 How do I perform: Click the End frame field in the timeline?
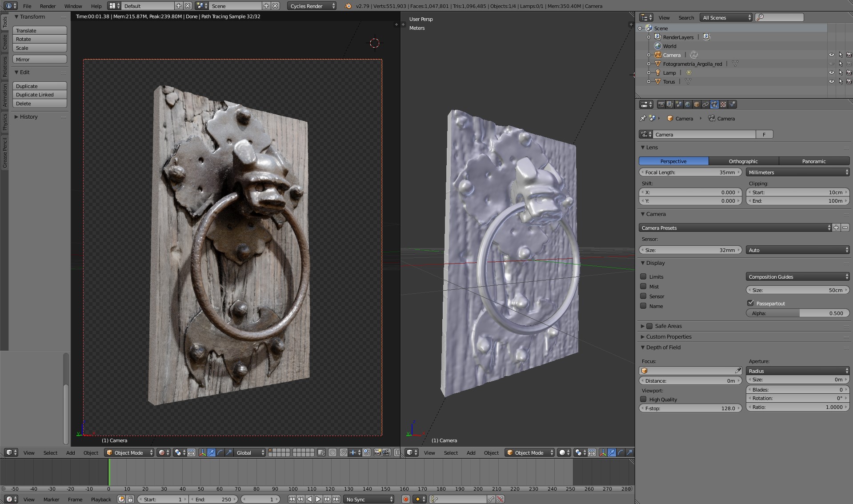[x=213, y=499]
